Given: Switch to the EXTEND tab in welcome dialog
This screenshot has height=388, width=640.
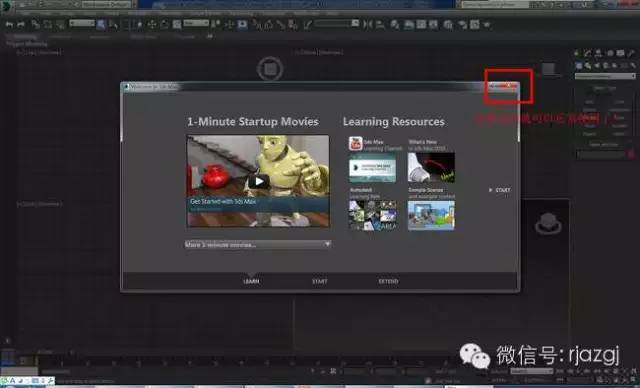Looking at the screenshot, I should coord(388,282).
